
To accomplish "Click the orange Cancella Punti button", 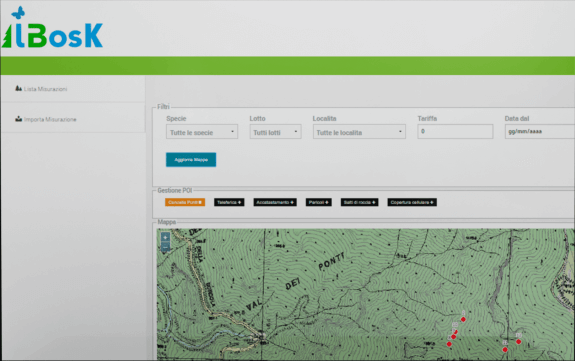I will point(185,202).
